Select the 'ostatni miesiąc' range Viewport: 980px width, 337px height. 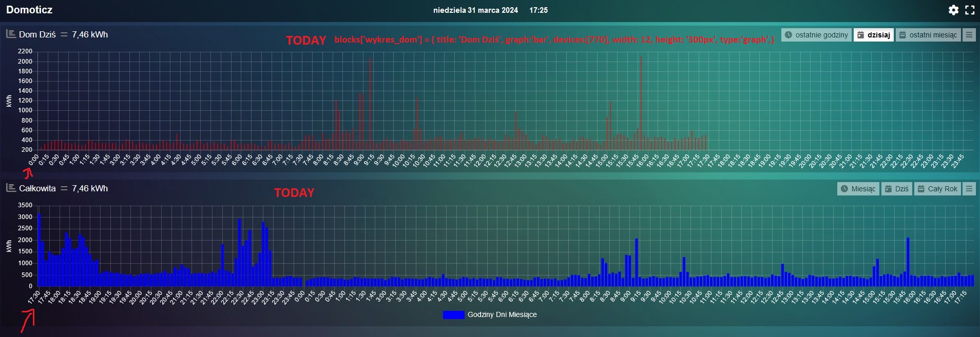pyautogui.click(x=928, y=35)
